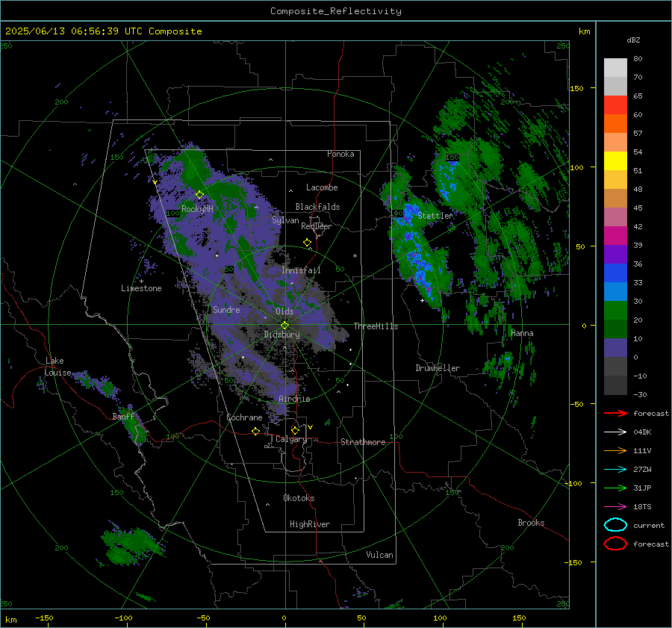This screenshot has width=672, height=628.
Task: Click the Calgary city label
Action: (x=291, y=439)
